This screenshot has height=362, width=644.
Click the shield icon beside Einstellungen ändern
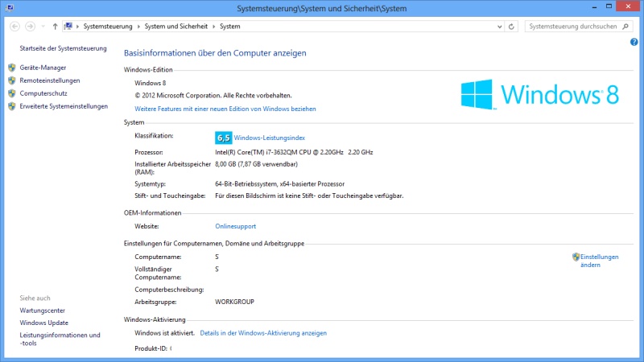576,257
